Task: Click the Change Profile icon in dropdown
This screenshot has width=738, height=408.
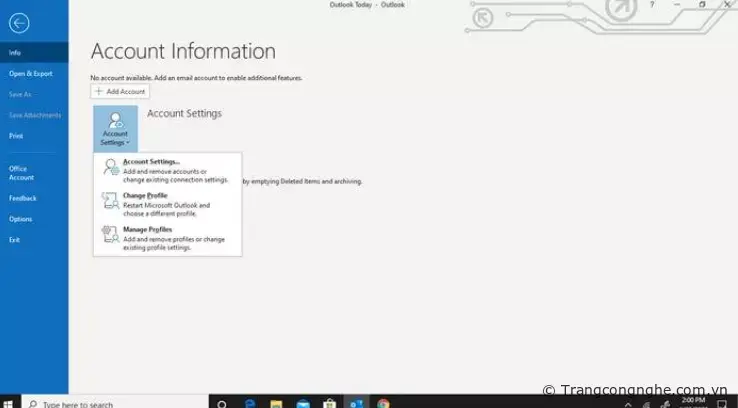Action: tap(110, 202)
